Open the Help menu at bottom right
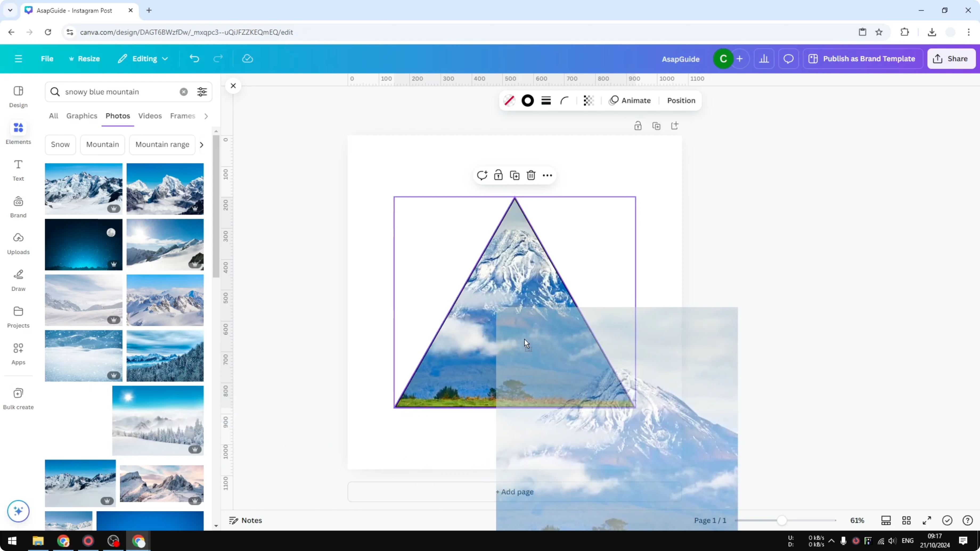 (967, 520)
